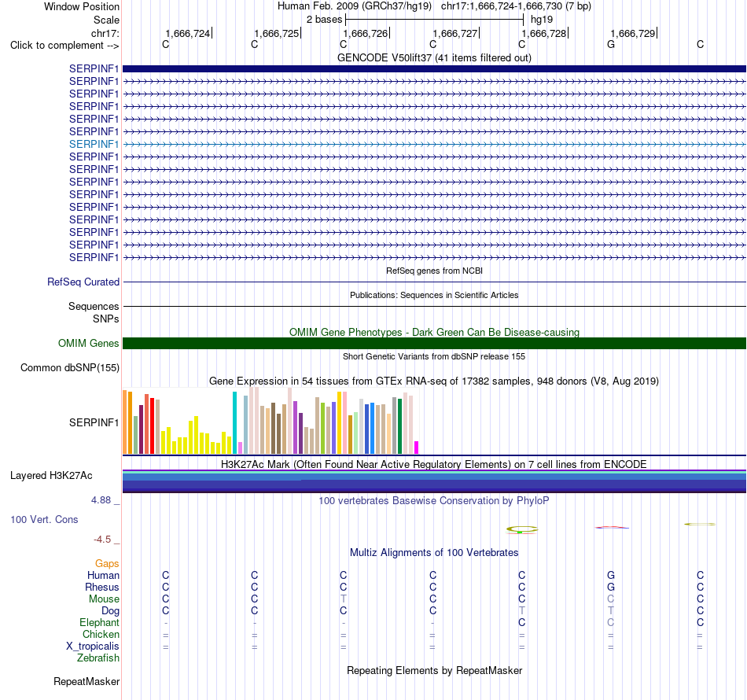This screenshot has width=747, height=700.
Task: Open "Short Genetic Variants from dbSNP release 155"
Action: click(x=434, y=356)
